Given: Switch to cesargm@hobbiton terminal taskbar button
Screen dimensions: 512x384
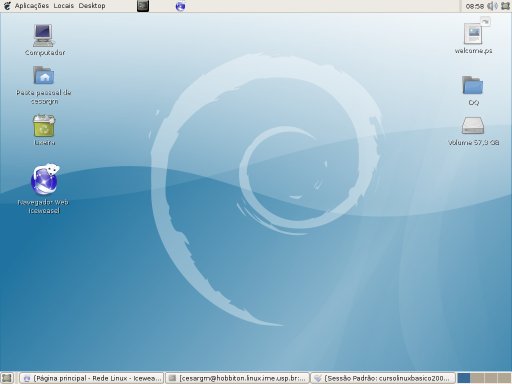Looking at the screenshot, I should click(x=238, y=378).
